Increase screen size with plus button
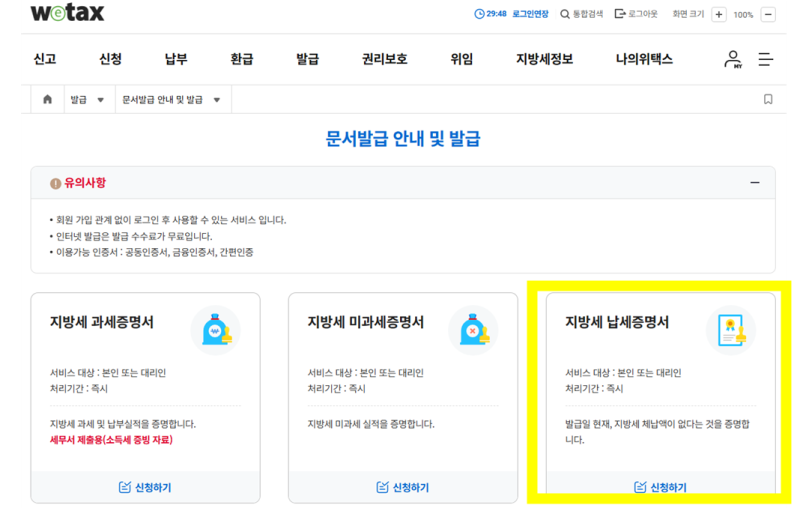 (x=719, y=14)
